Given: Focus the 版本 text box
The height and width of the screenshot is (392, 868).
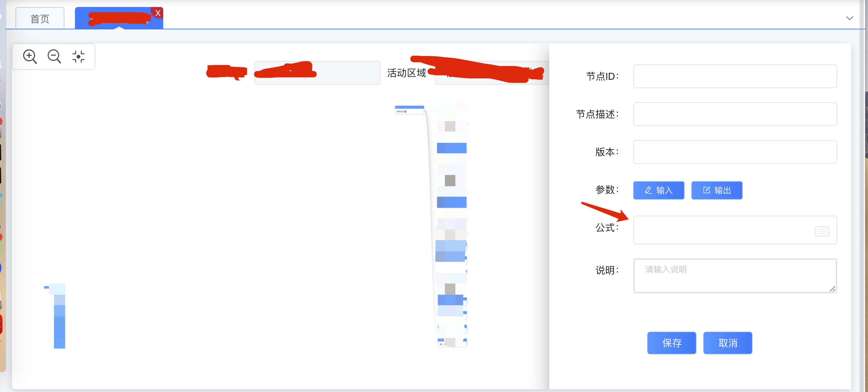Looking at the screenshot, I should [735, 152].
